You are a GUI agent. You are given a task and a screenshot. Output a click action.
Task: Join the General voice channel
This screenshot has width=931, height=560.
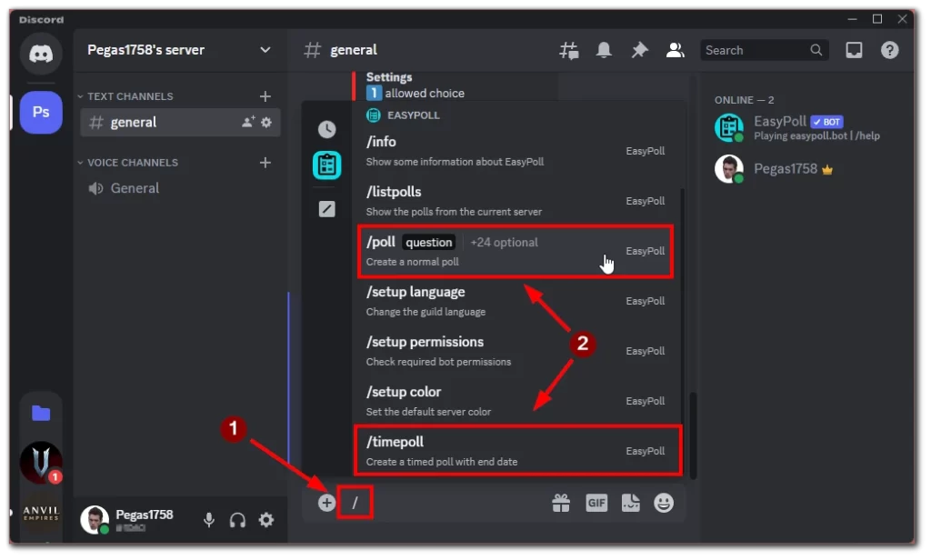[180, 188]
